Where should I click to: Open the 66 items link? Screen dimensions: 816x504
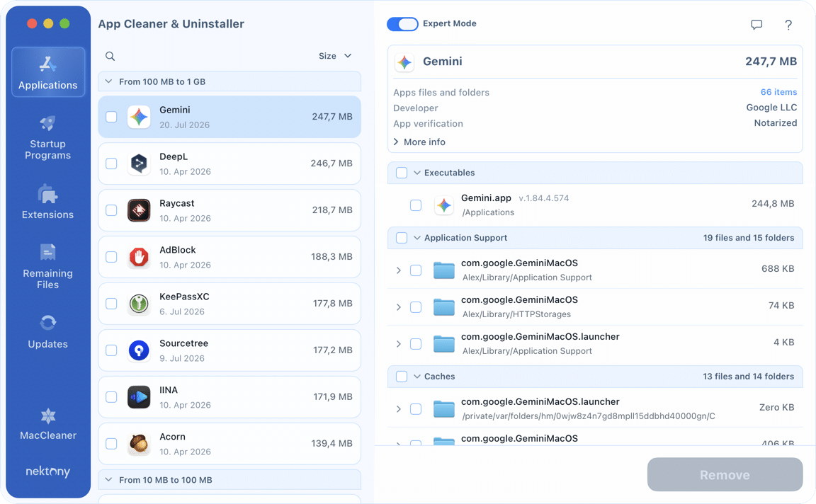point(778,92)
